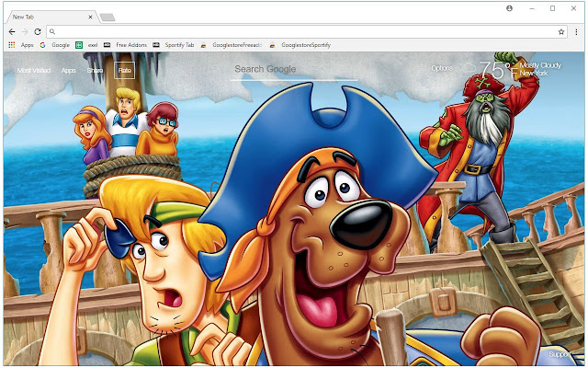Image resolution: width=588 pixels, height=368 pixels.
Task: Open Options on the new tab page
Action: 442,68
